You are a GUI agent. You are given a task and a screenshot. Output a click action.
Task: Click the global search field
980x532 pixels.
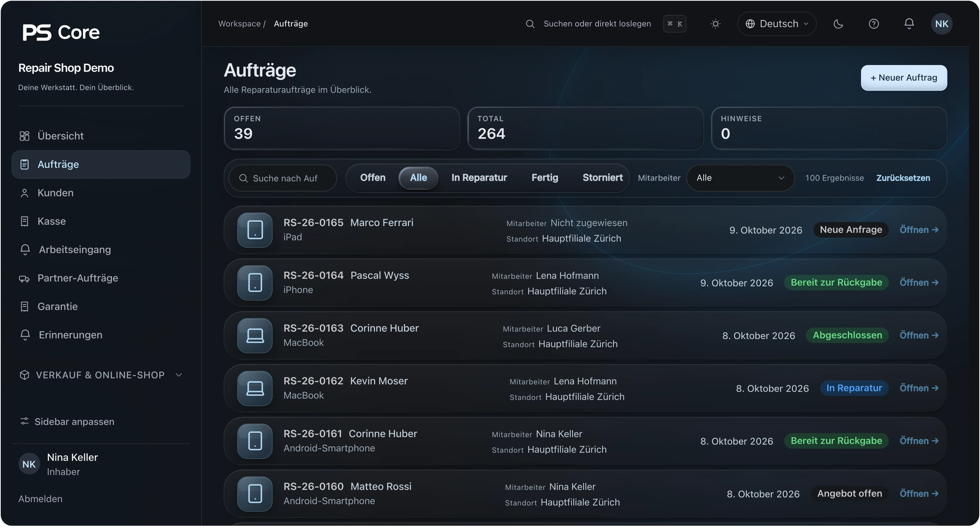click(605, 23)
